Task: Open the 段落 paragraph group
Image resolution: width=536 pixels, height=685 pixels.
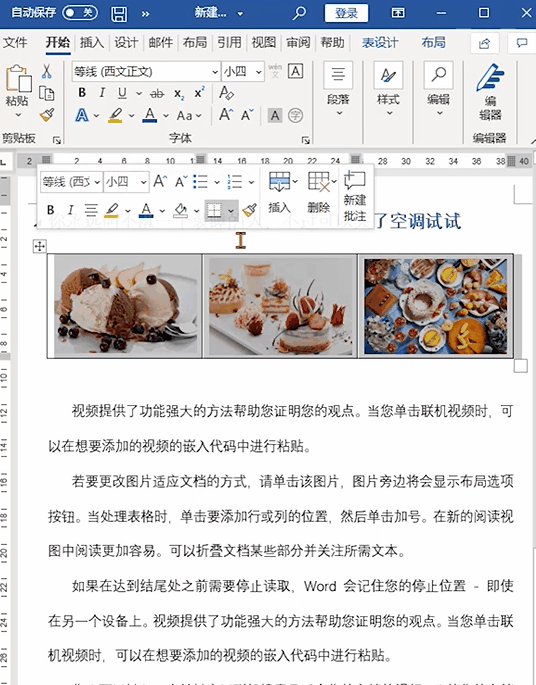Action: click(x=339, y=90)
